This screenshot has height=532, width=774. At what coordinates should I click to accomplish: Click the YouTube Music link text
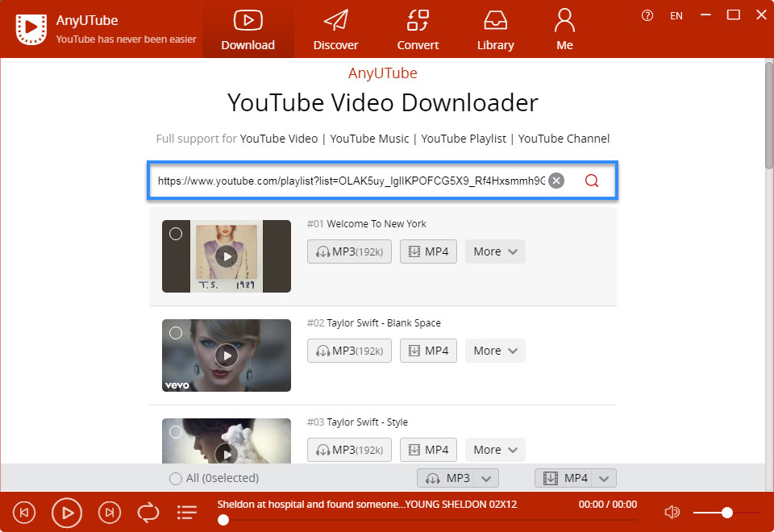click(x=369, y=139)
